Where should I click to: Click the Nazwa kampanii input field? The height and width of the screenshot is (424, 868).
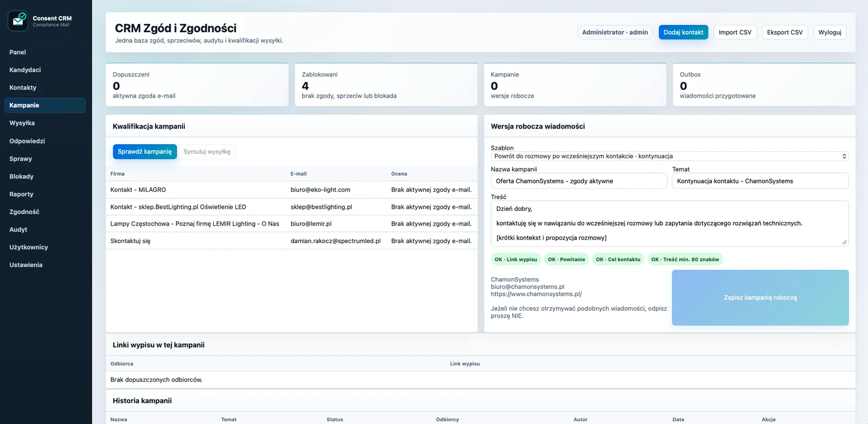click(x=579, y=181)
